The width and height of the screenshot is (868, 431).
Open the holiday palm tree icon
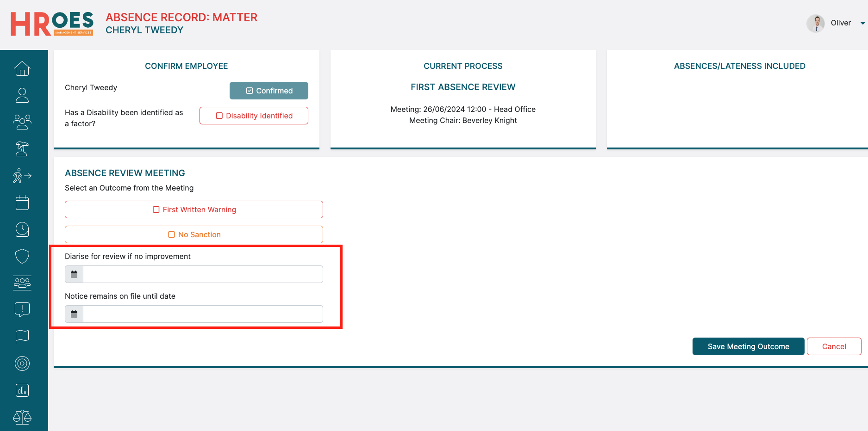tap(22, 149)
